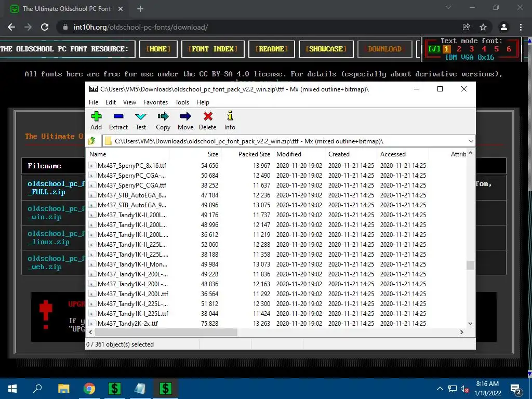Image resolution: width=532 pixels, height=399 pixels.
Task: Open notification center icon
Action: pyautogui.click(x=516, y=389)
